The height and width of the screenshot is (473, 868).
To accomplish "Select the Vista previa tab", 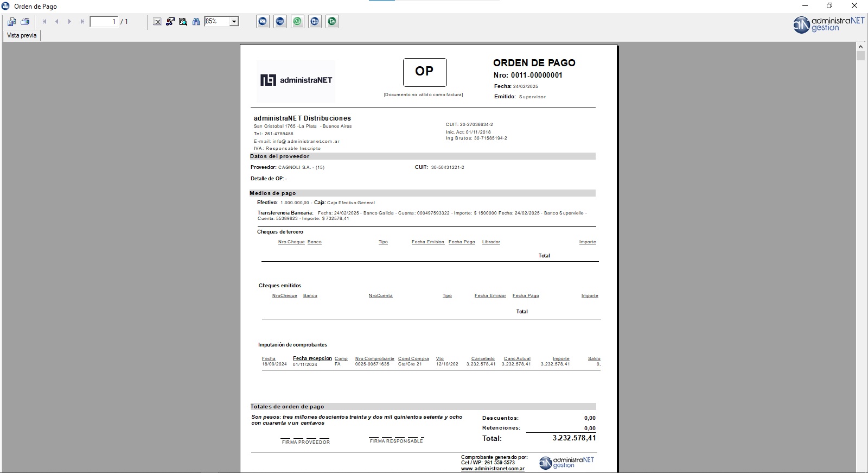I will click(22, 35).
